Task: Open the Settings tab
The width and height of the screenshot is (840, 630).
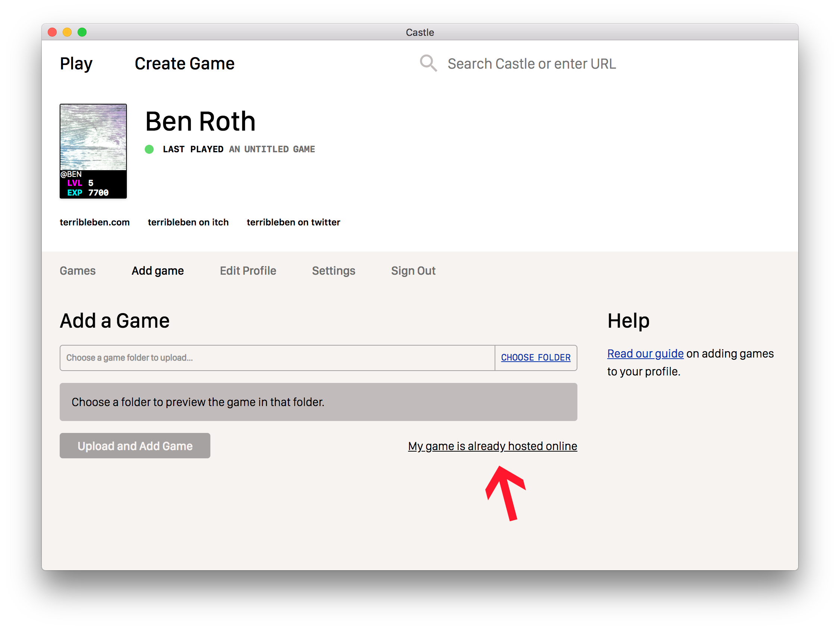Action: point(333,271)
